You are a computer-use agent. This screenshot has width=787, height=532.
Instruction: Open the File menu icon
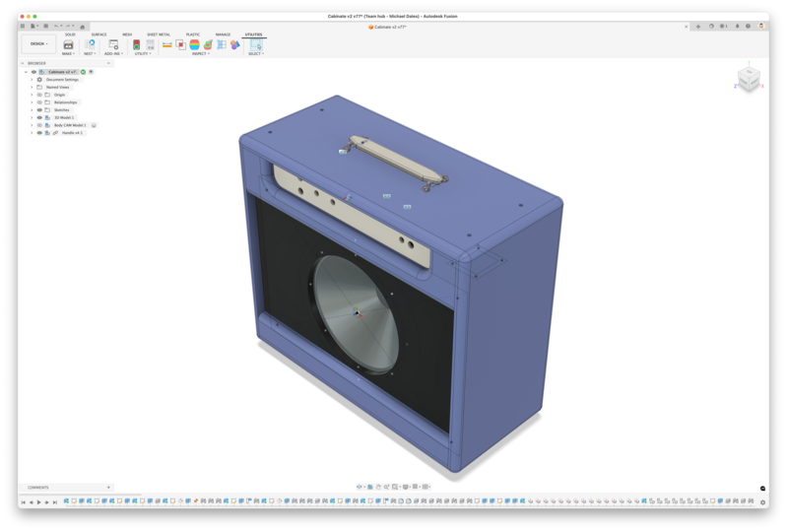(33, 26)
